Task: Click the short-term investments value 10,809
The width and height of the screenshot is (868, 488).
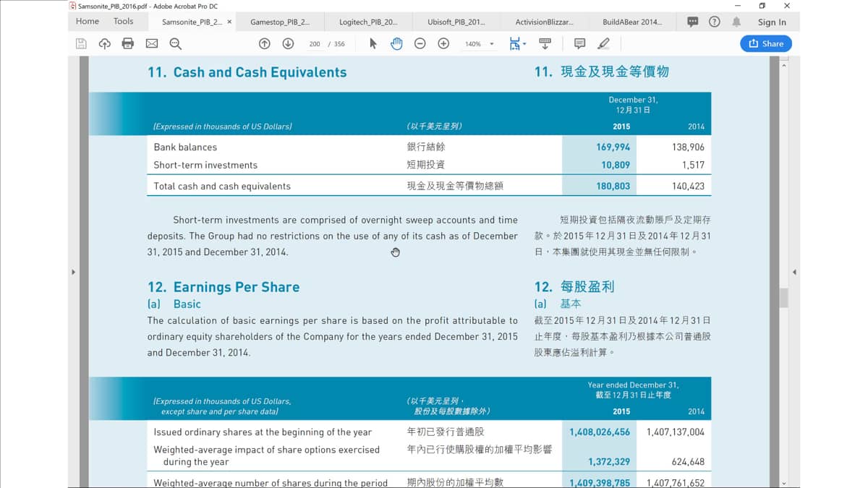Action: tap(616, 165)
